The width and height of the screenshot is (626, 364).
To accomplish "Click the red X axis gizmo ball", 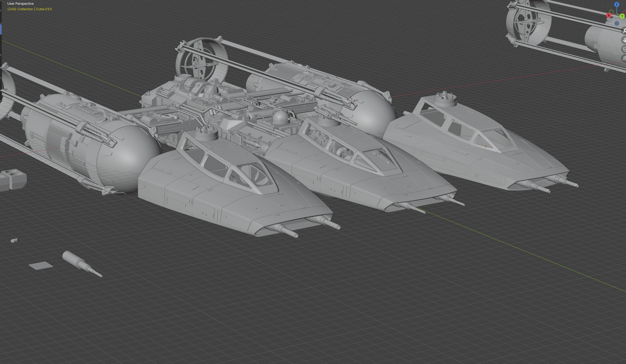I will coord(609,15).
